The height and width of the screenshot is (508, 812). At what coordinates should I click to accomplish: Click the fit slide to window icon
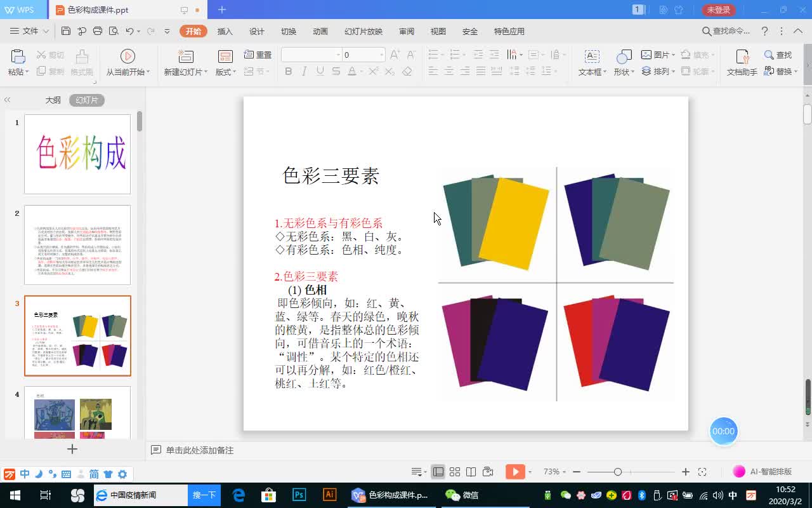702,472
